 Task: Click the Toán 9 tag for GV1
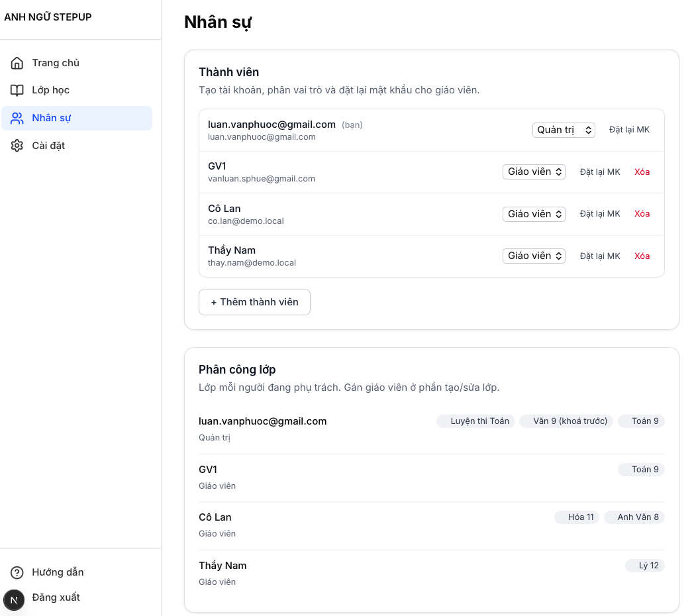pyautogui.click(x=641, y=470)
